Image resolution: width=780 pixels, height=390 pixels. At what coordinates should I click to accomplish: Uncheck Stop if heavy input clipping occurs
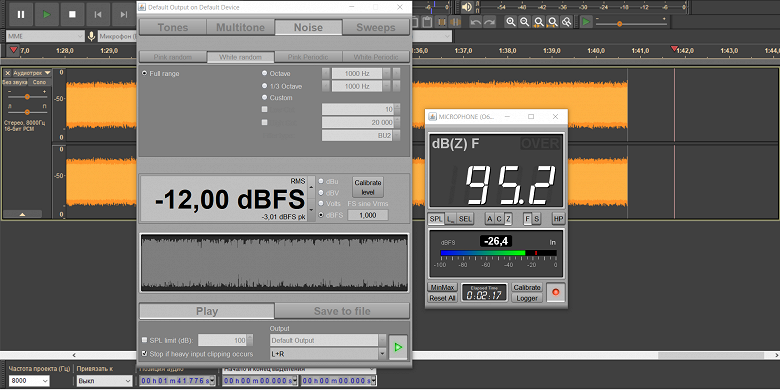pyautogui.click(x=144, y=354)
